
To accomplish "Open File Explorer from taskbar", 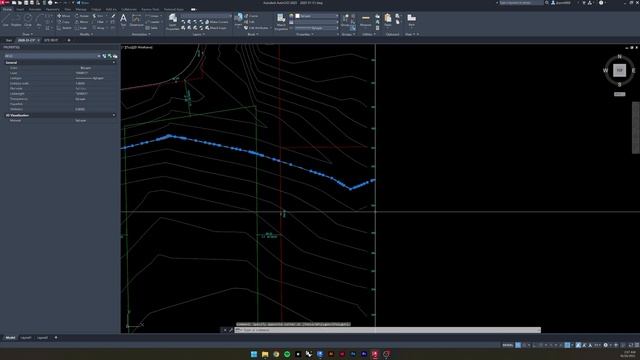I will [265, 354].
